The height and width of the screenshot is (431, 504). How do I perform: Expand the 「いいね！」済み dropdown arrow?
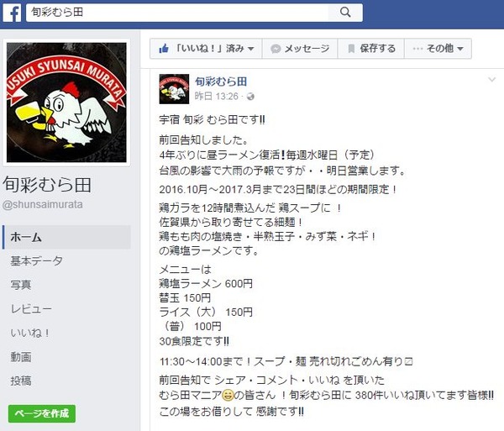[x=251, y=49]
